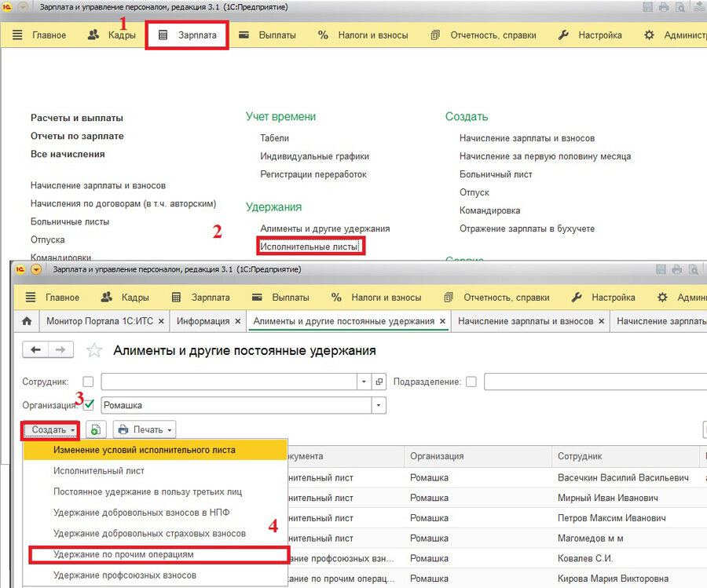This screenshot has height=588, width=707.
Task: Open Отражение зарплаты в бухучете link
Action: 527,228
